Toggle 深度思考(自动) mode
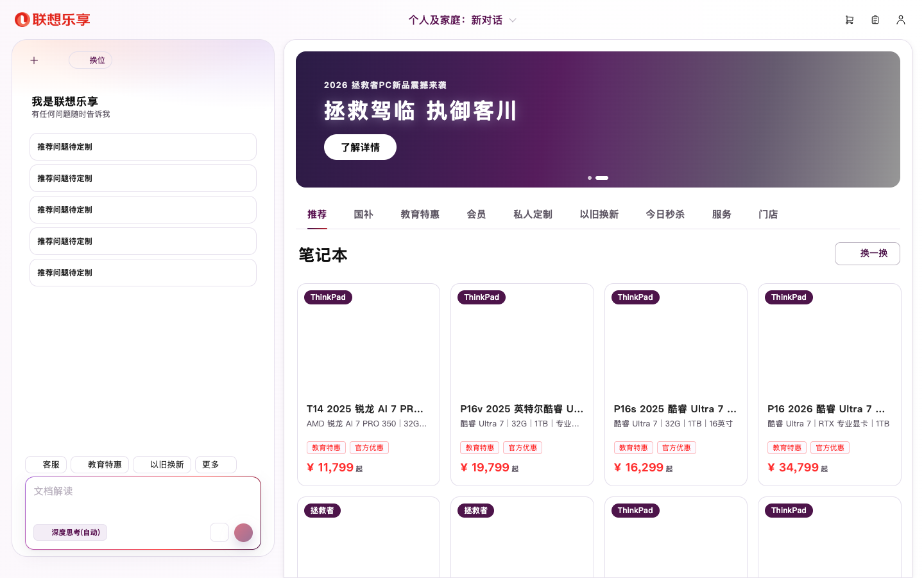 71,532
